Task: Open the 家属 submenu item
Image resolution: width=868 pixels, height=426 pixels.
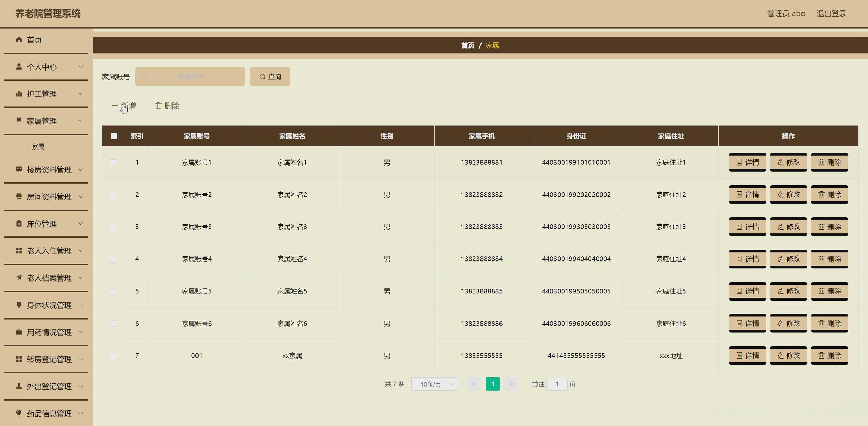Action: coord(38,147)
